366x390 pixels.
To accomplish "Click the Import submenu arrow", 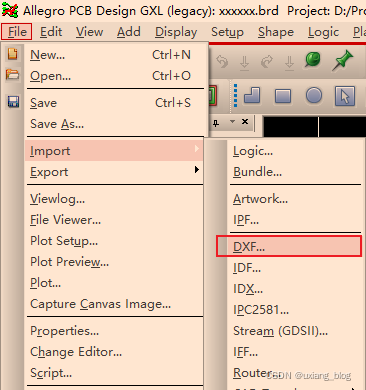I will point(197,149).
